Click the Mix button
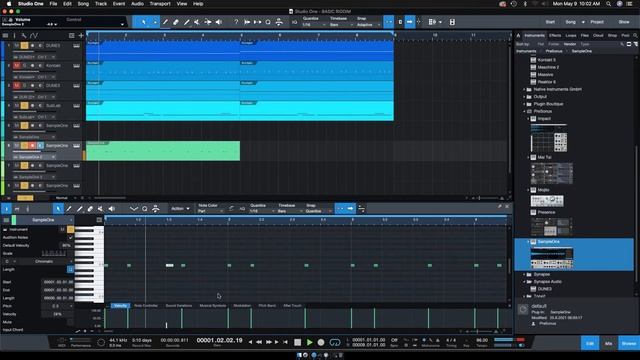The width and height of the screenshot is (640, 360). pyautogui.click(x=608, y=343)
